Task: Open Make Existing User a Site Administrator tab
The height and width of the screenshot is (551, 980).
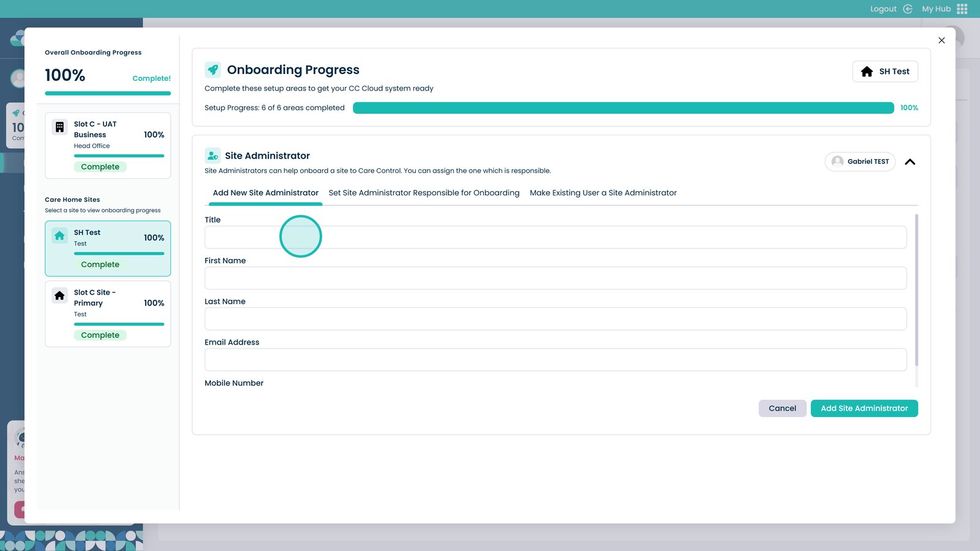Action: (x=603, y=193)
